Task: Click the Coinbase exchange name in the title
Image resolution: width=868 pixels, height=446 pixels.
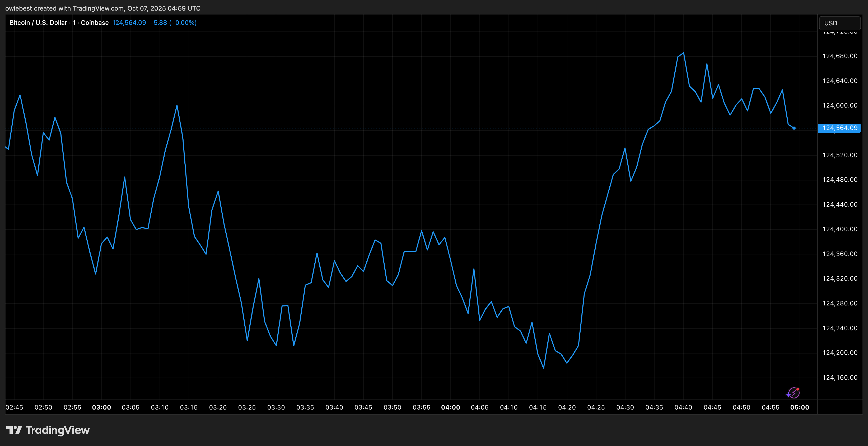Action: 95,22
